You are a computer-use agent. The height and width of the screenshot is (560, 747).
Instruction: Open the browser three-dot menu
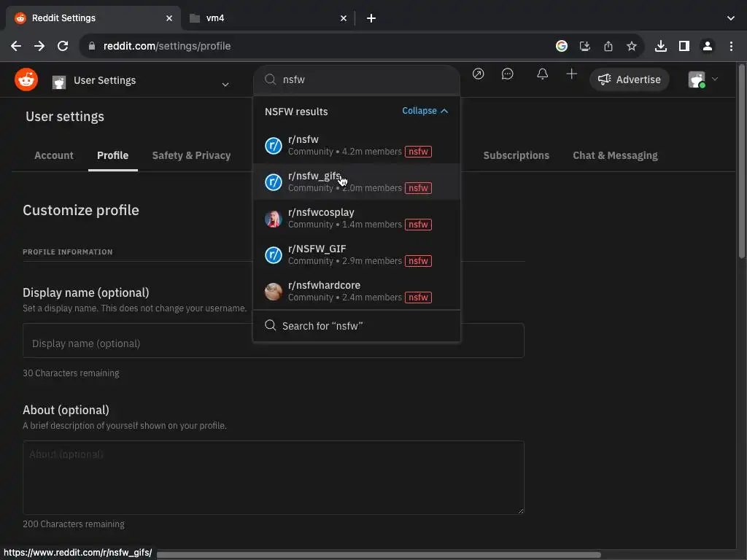[x=731, y=46]
